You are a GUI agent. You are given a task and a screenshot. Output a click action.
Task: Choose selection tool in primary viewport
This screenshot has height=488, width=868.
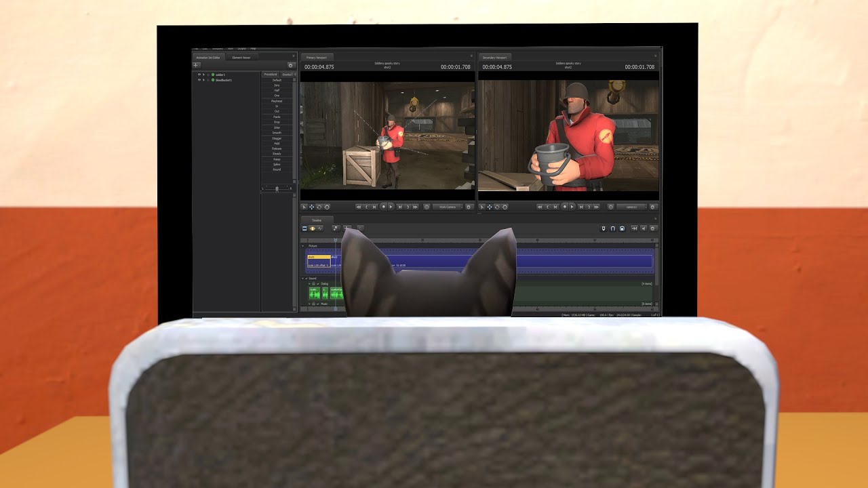pos(304,207)
